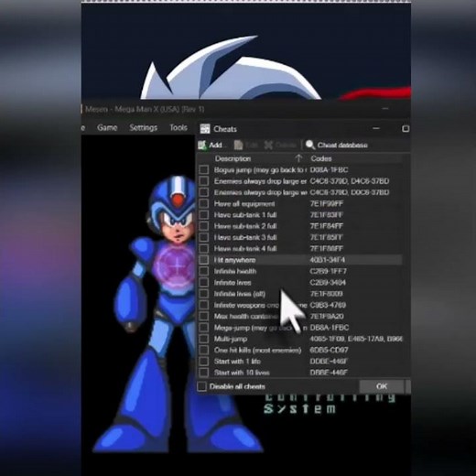Viewport: 476px width, 476px height.
Task: Enable One hit kills cheat
Action: pyautogui.click(x=204, y=350)
